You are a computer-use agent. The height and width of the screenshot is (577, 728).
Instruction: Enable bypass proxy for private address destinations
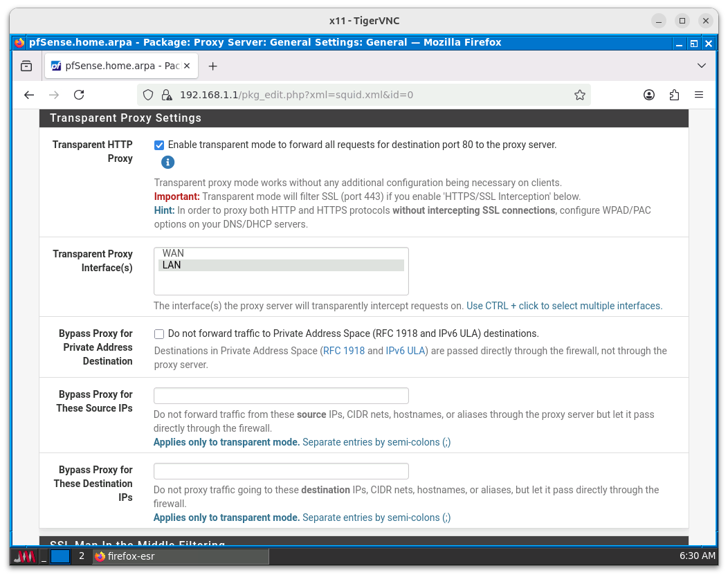[x=159, y=334]
